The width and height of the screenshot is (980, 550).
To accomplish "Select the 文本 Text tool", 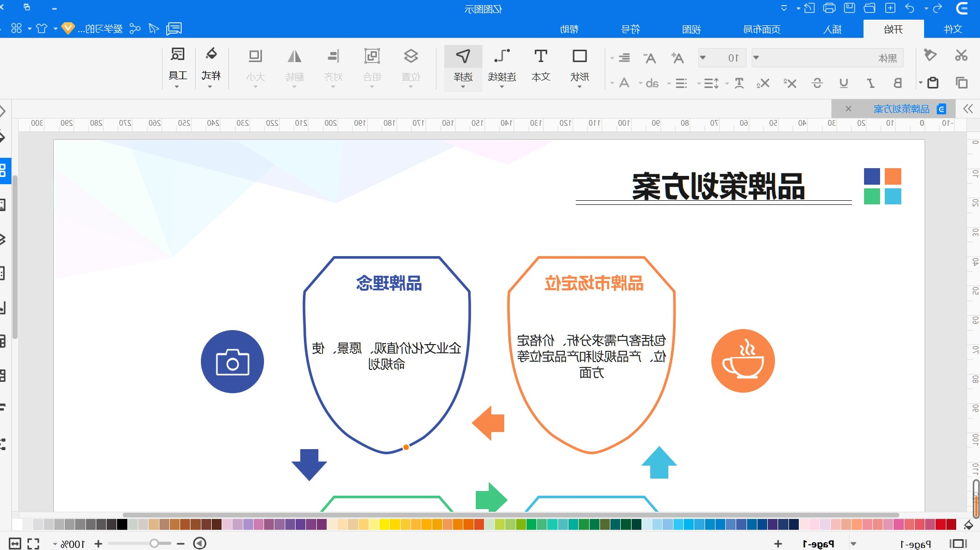I will 541,66.
